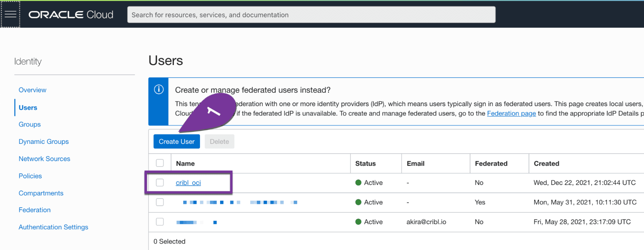Follow the Federation page link
Viewport: 644px width, 250px height.
pyautogui.click(x=511, y=114)
